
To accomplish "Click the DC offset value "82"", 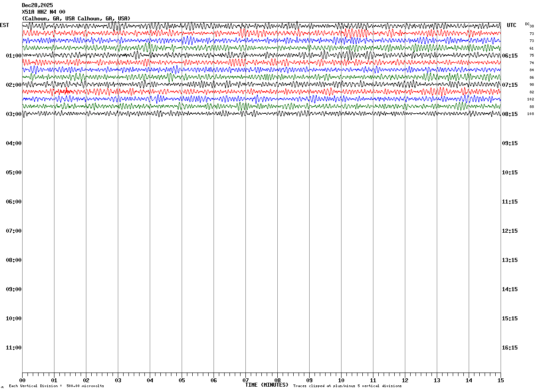I will [532, 92].
